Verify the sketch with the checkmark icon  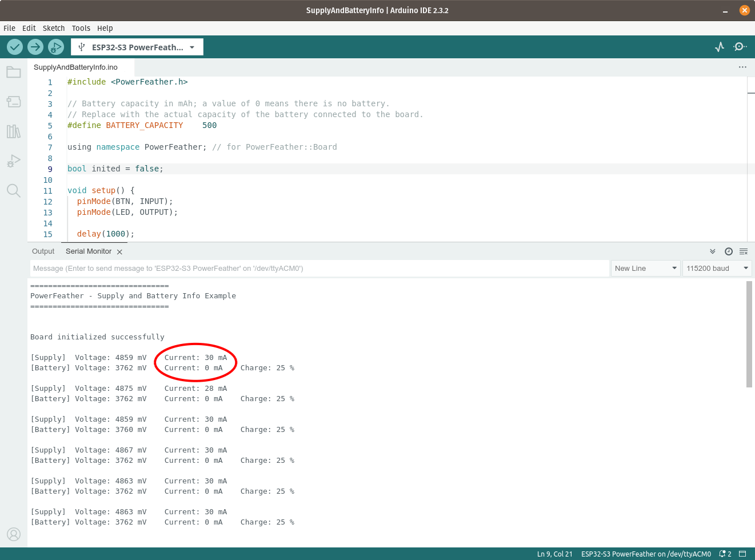pyautogui.click(x=15, y=47)
